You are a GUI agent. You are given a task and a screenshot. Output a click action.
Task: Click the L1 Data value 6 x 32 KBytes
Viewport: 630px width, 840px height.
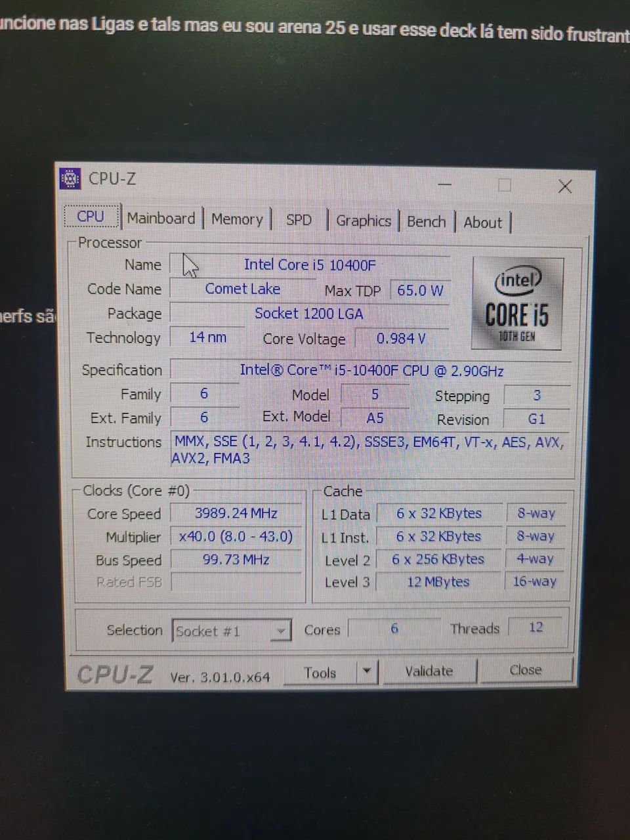tap(439, 513)
